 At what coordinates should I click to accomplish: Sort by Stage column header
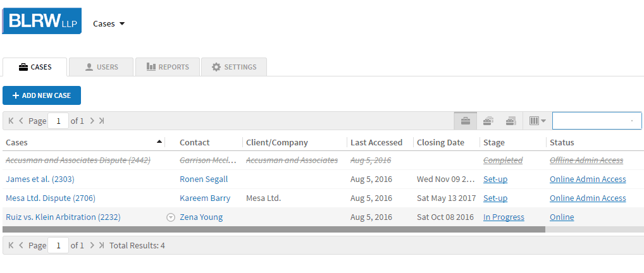(493, 142)
